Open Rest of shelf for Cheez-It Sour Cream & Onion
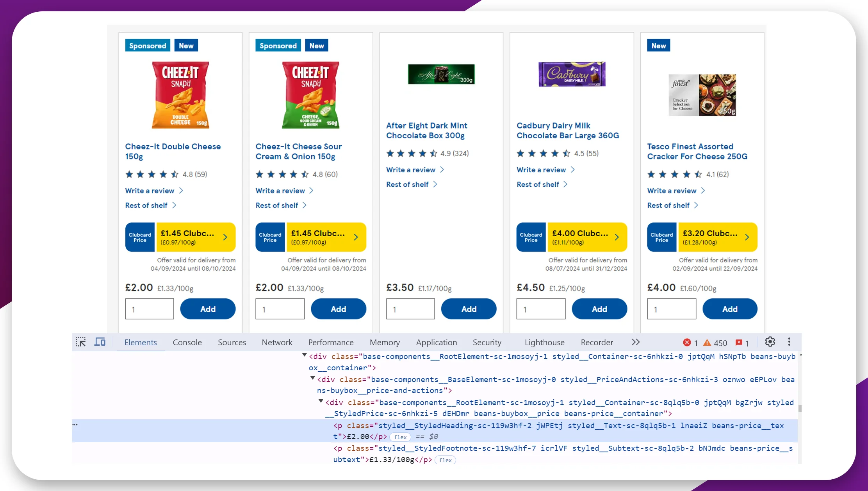 click(x=281, y=205)
